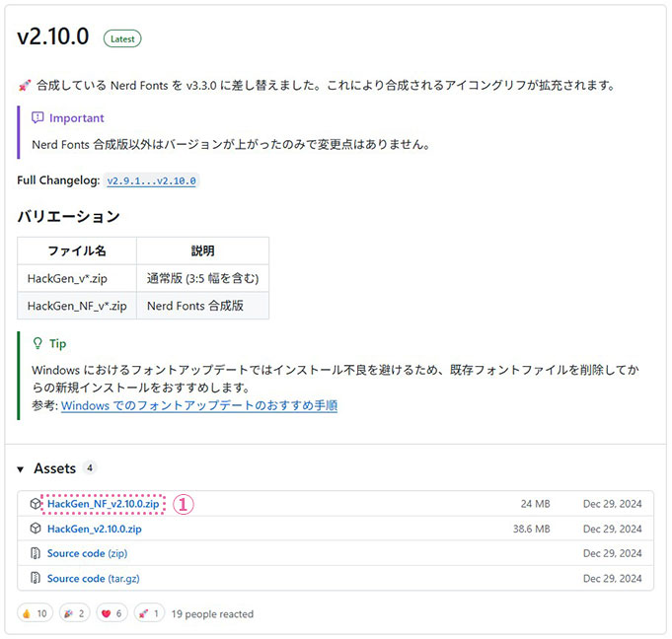The image size is (672, 639).
Task: React with rocket emoji (1)
Action: (x=149, y=613)
